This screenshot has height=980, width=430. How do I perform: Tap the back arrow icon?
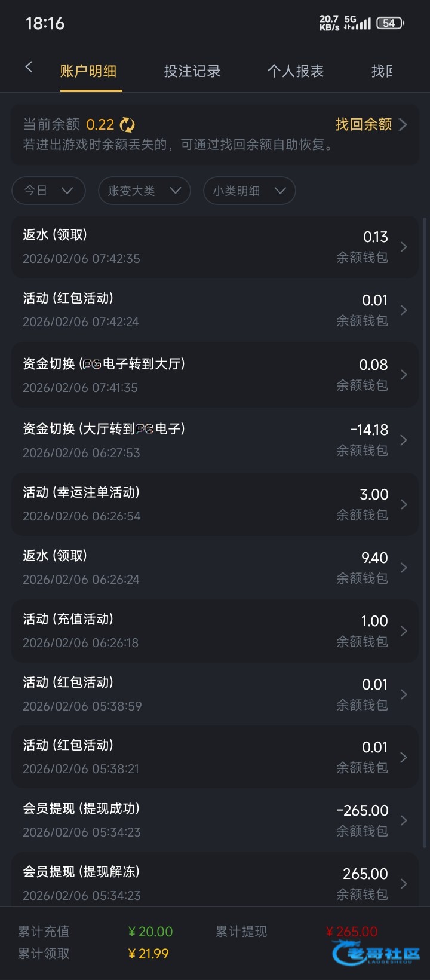(x=29, y=68)
